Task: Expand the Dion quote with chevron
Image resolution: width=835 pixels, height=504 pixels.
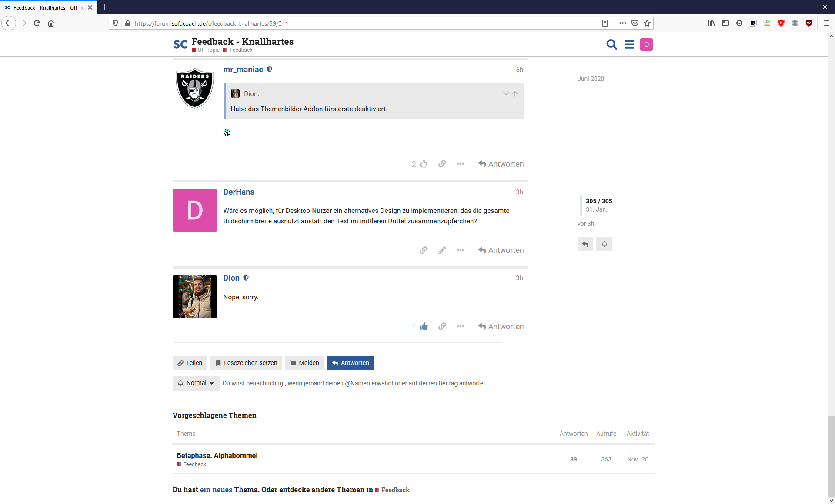Action: point(506,94)
